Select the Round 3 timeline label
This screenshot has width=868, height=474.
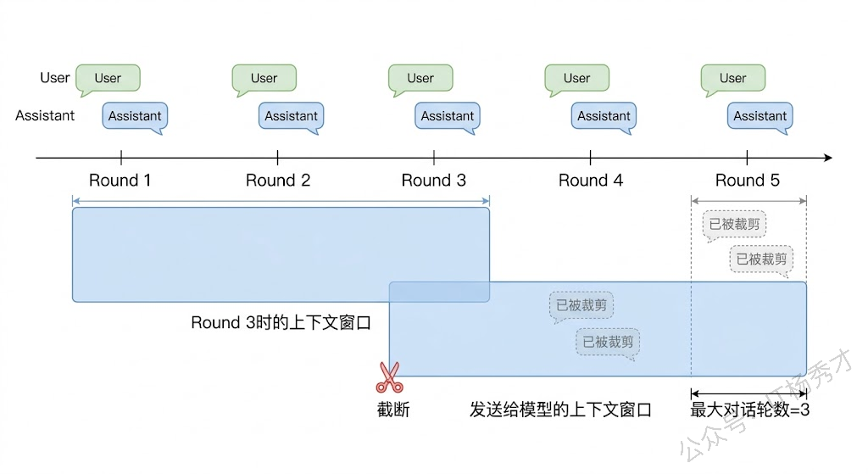pyautogui.click(x=433, y=181)
